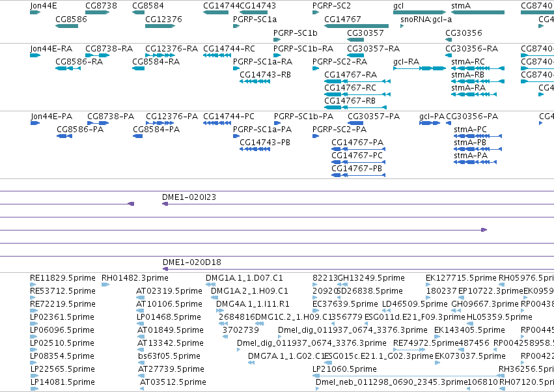Image resolution: width=554 pixels, height=392 pixels.
Task: Select transcript CG14767-RC
Action: [350, 88]
